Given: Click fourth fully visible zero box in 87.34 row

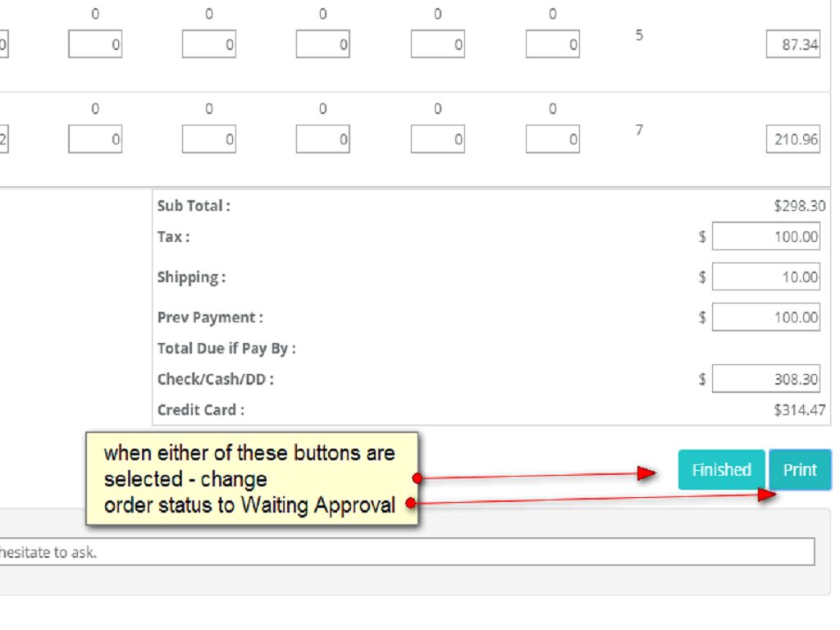Looking at the screenshot, I should coord(438,45).
